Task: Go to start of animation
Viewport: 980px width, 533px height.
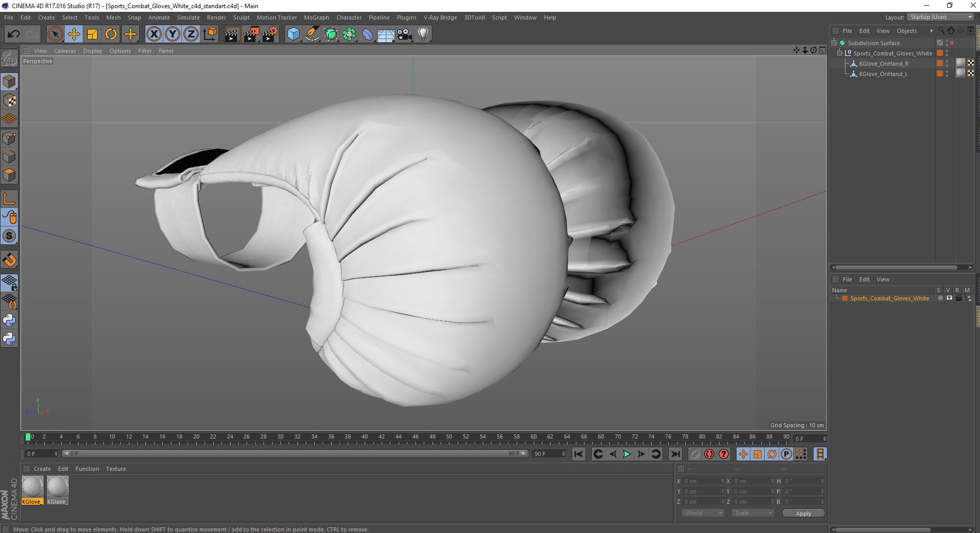Action: tap(579, 454)
